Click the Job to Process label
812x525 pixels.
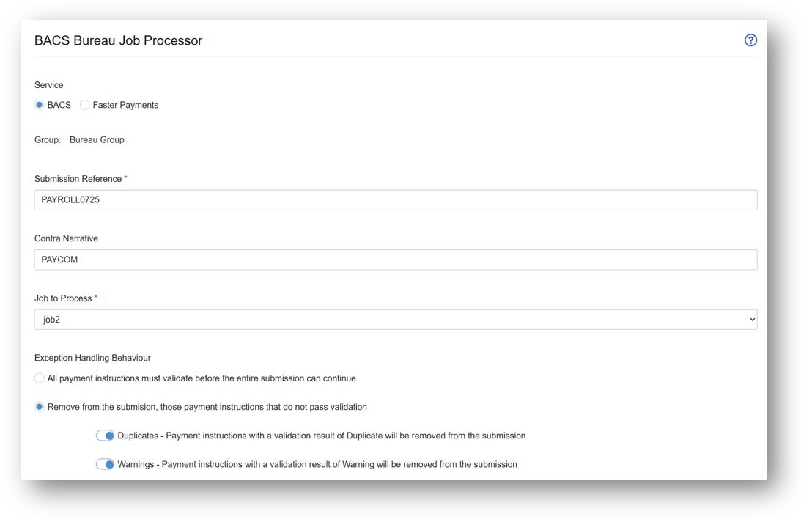(x=63, y=298)
